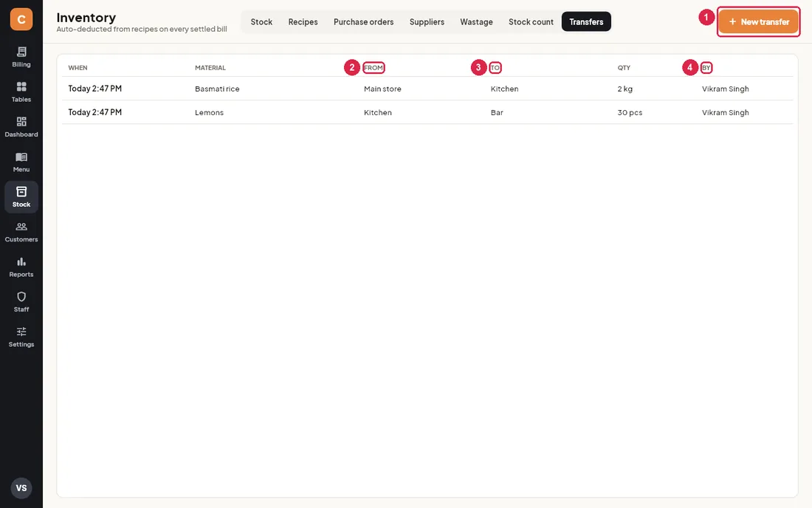The image size is (812, 508).
Task: Select the Lemons material cell
Action: coord(209,112)
